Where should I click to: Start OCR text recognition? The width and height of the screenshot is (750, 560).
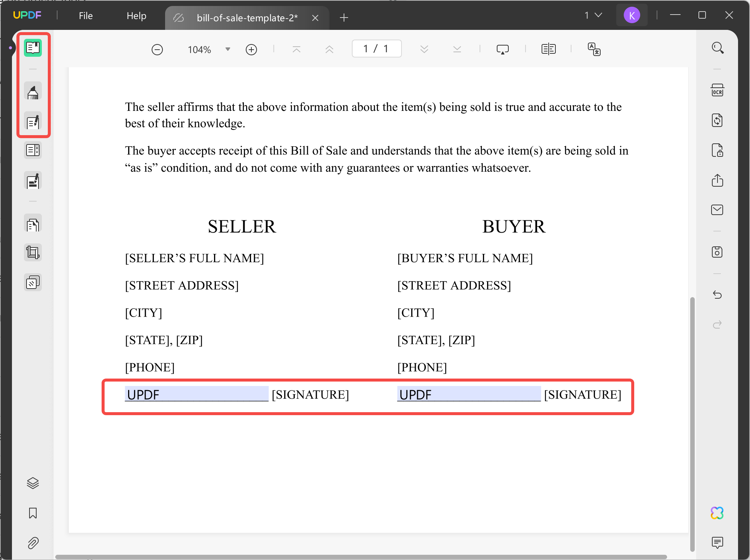click(718, 90)
